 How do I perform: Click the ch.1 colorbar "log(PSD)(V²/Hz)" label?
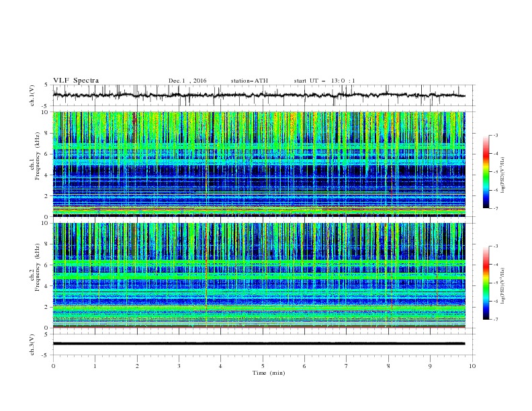(503, 175)
